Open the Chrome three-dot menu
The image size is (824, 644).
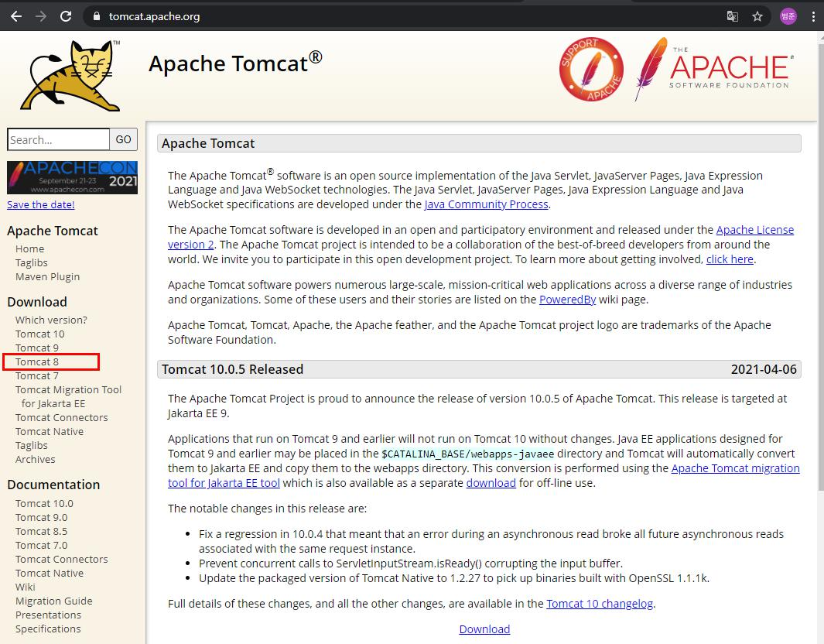click(813, 16)
